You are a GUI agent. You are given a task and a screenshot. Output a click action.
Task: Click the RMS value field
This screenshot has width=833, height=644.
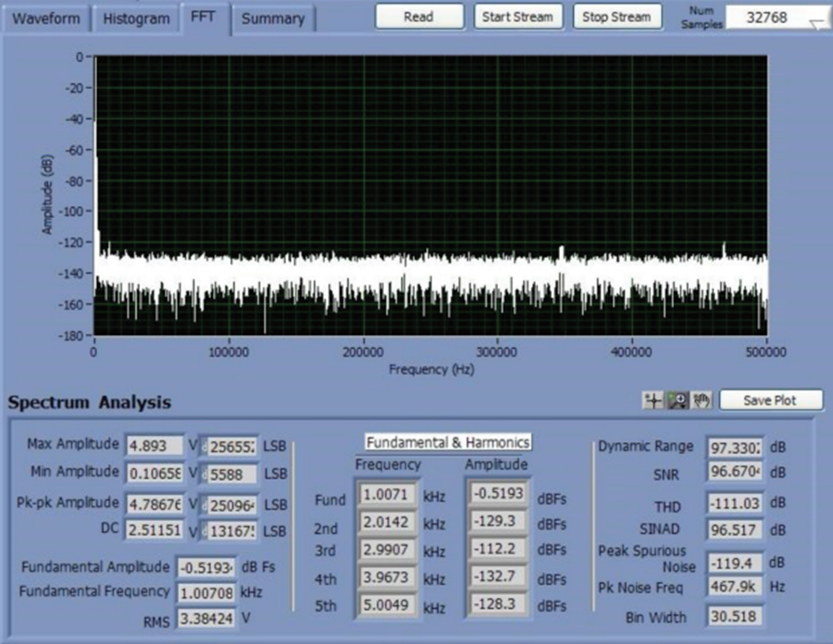(206, 618)
